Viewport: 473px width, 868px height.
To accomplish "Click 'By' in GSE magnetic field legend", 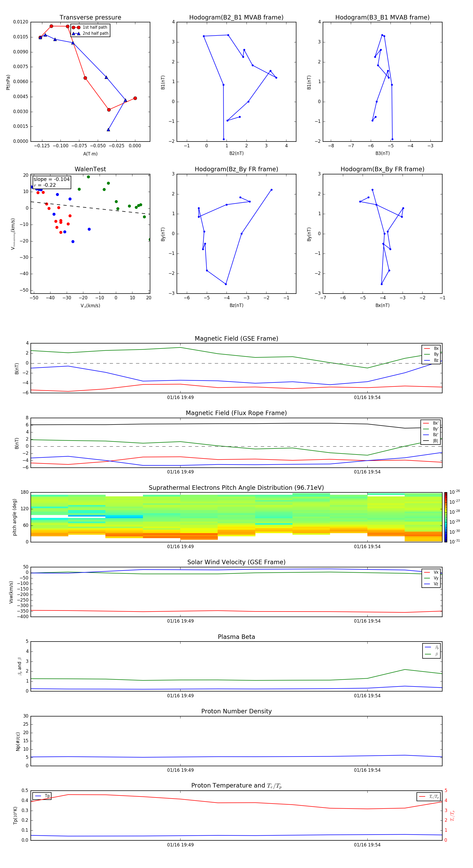I will point(431,354).
